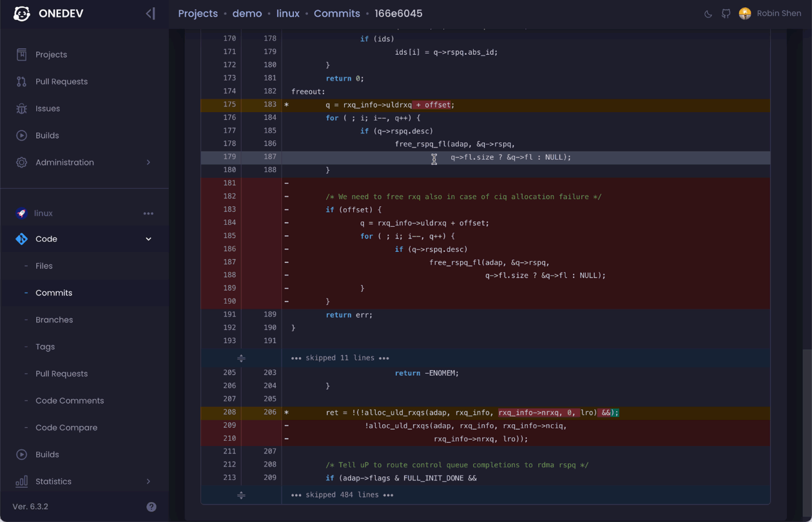
Task: Expand the Administration chevron
Action: (148, 162)
